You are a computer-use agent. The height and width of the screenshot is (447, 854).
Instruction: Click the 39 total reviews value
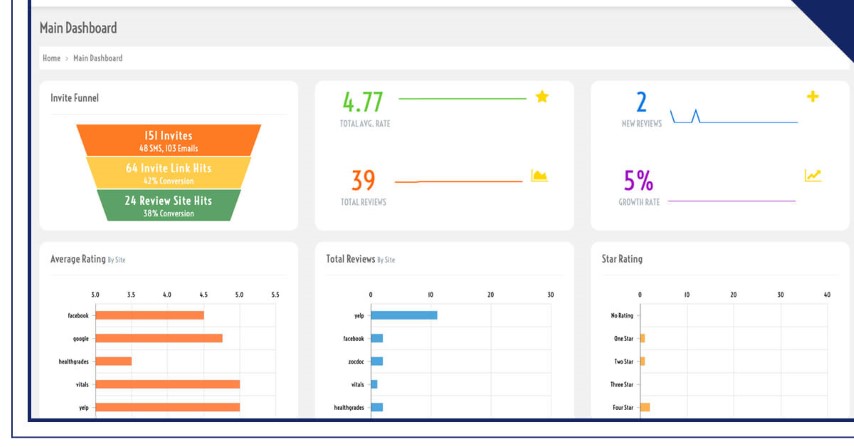(x=363, y=180)
